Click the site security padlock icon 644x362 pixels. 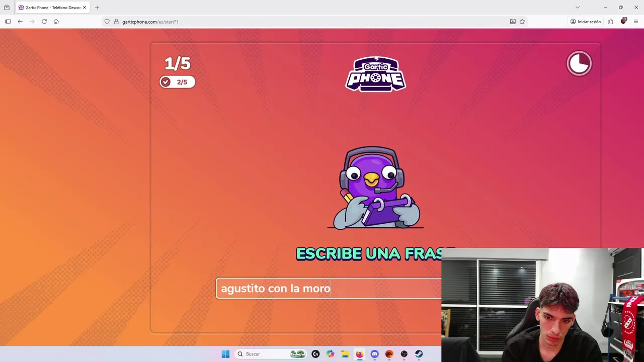116,22
